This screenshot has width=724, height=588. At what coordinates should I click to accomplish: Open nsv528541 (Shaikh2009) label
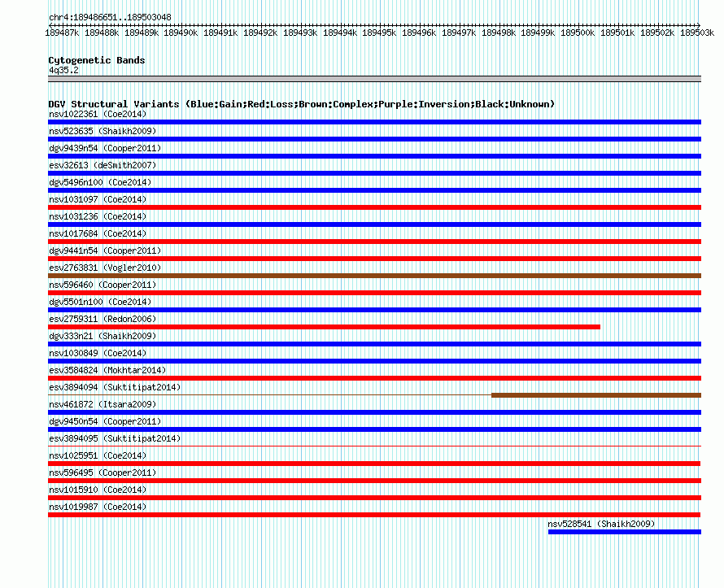point(601,524)
